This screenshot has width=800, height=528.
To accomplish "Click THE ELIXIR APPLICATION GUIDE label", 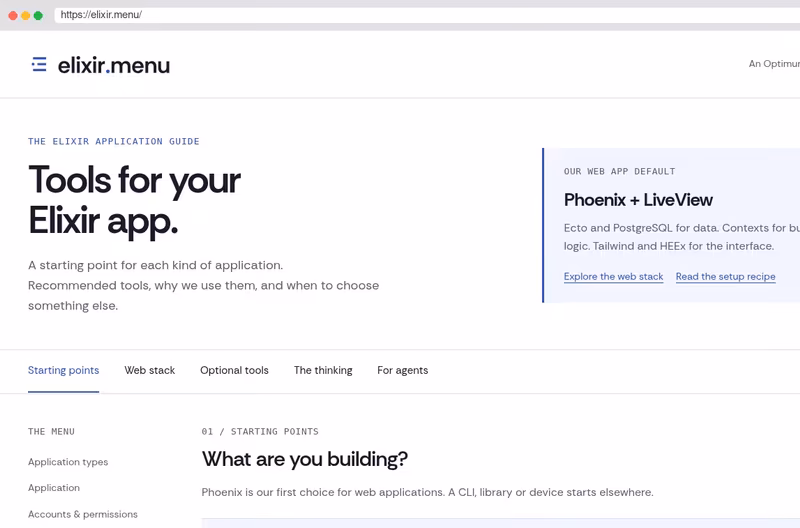I will coord(114,141).
